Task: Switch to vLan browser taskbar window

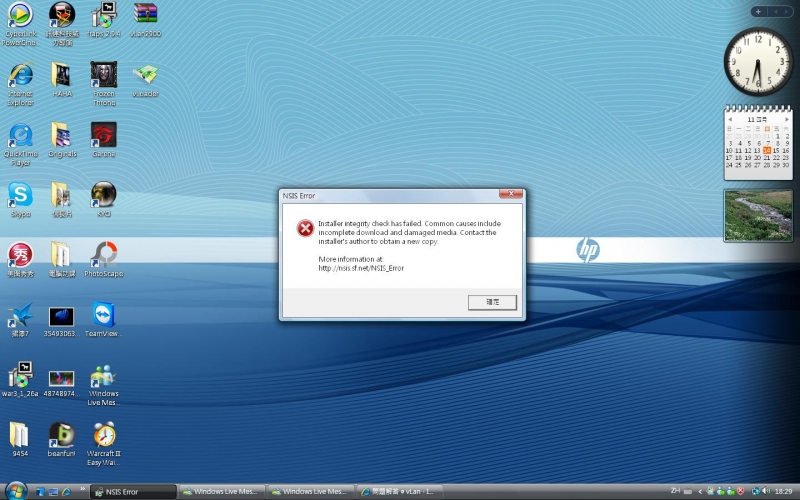Action: click(399, 492)
